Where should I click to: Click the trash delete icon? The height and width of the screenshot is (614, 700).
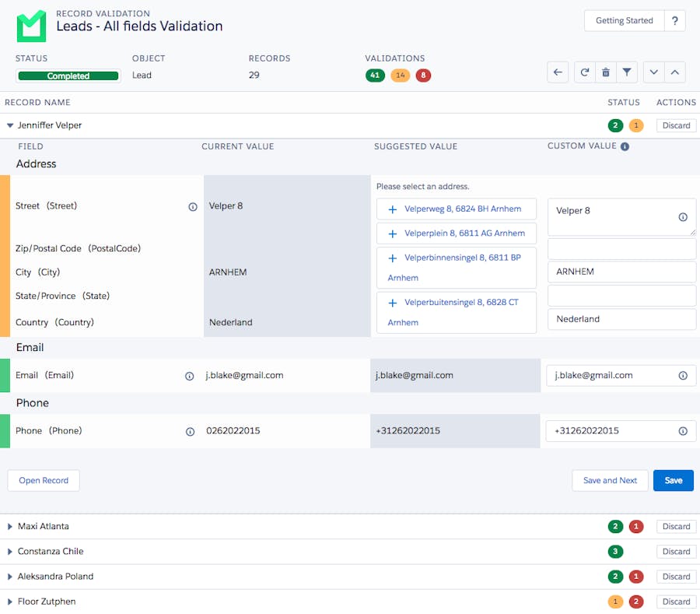point(606,72)
